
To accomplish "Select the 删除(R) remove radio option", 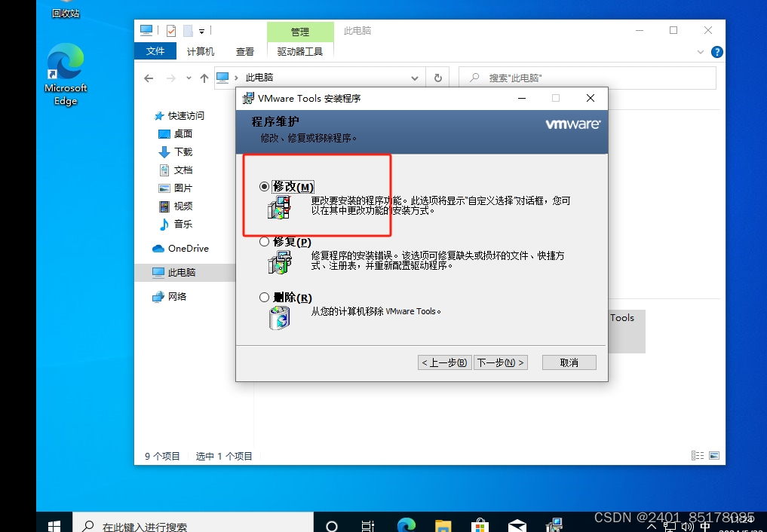I will point(264,297).
